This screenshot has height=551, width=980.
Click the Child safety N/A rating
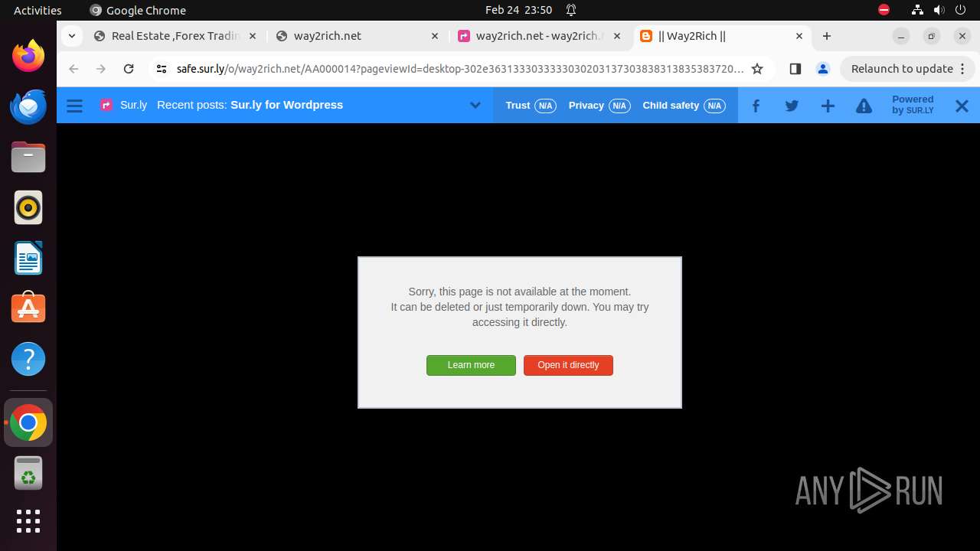[684, 106]
